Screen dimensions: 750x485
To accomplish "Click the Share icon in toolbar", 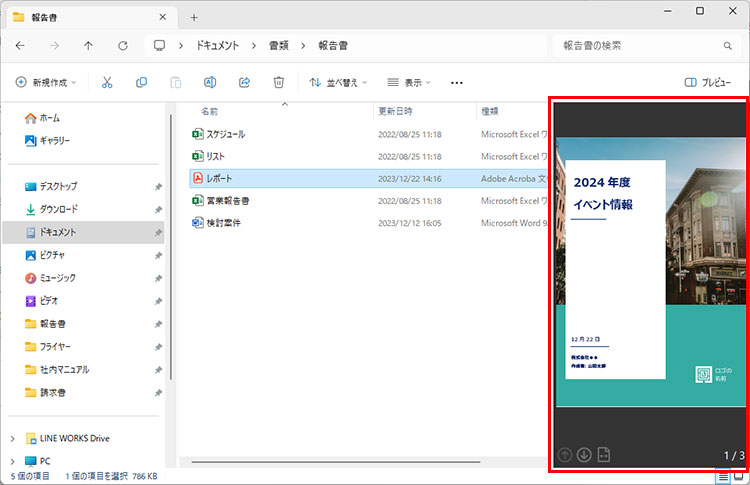I will click(244, 82).
